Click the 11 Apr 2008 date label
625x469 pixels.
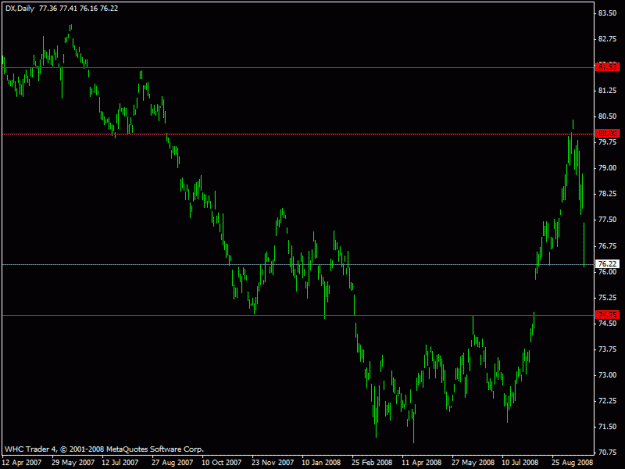pos(422,463)
